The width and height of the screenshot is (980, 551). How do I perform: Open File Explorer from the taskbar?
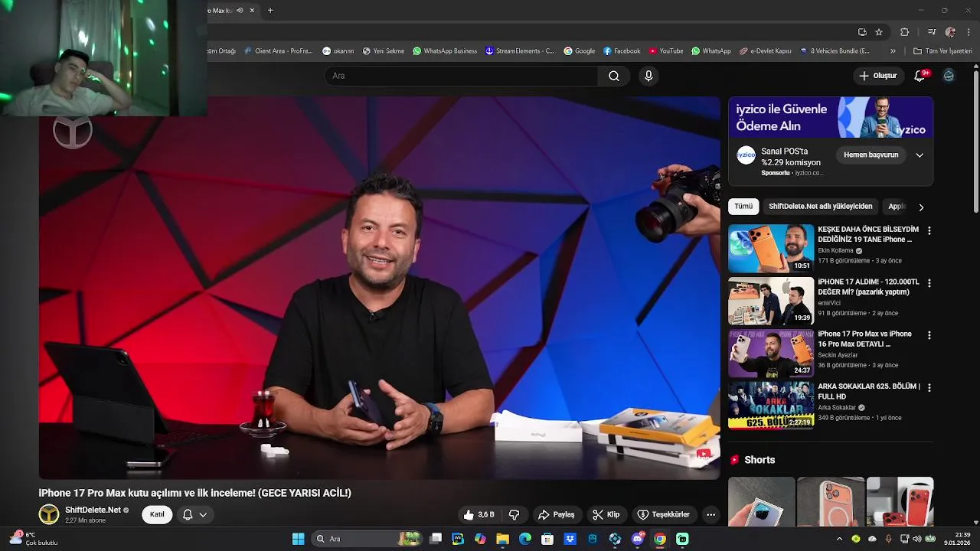pos(502,539)
